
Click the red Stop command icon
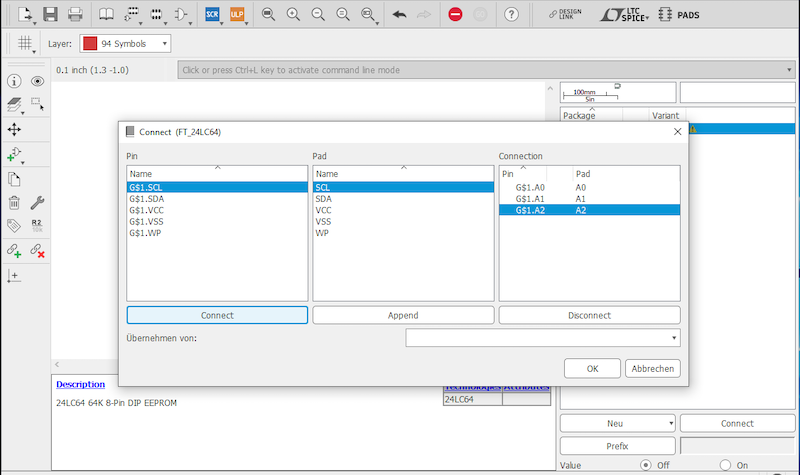click(x=455, y=14)
